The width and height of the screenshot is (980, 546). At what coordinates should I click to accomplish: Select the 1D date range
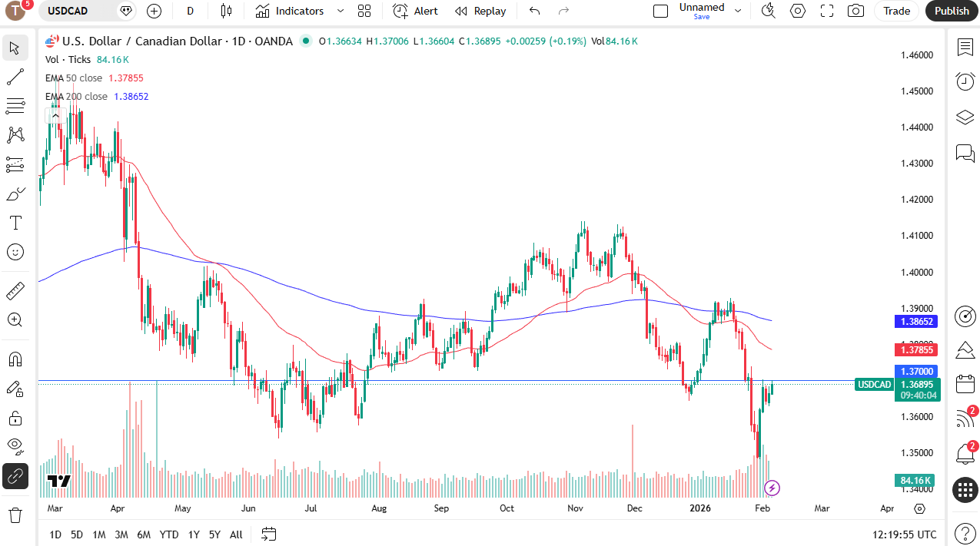pos(55,534)
